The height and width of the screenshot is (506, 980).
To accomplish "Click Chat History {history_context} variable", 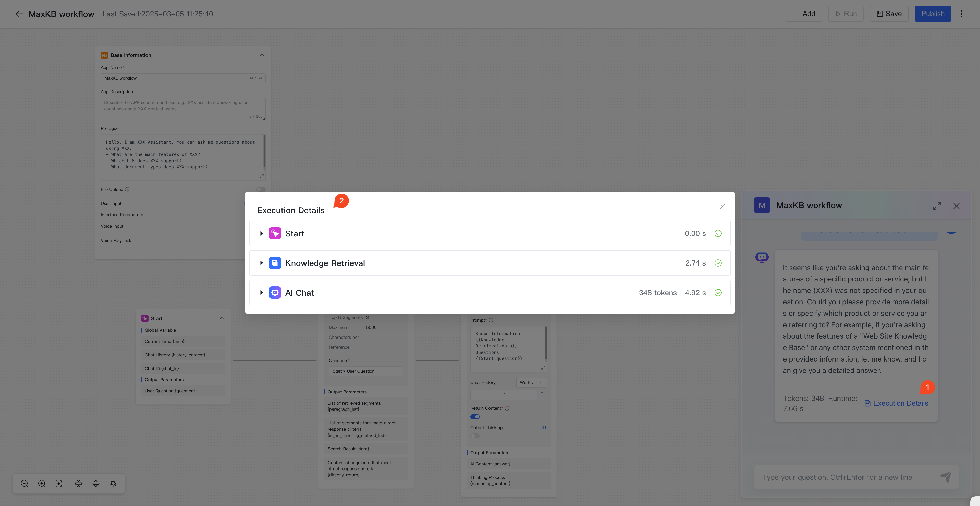I will tap(183, 355).
